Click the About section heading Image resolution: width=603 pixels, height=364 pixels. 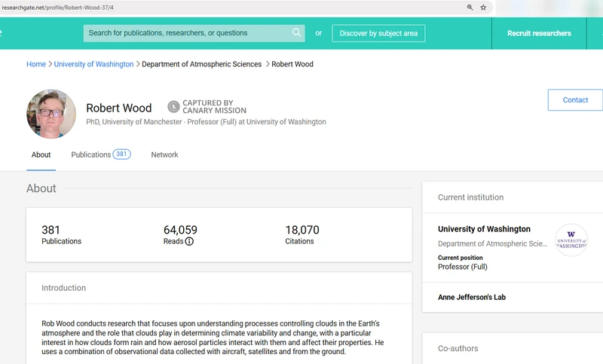click(41, 188)
